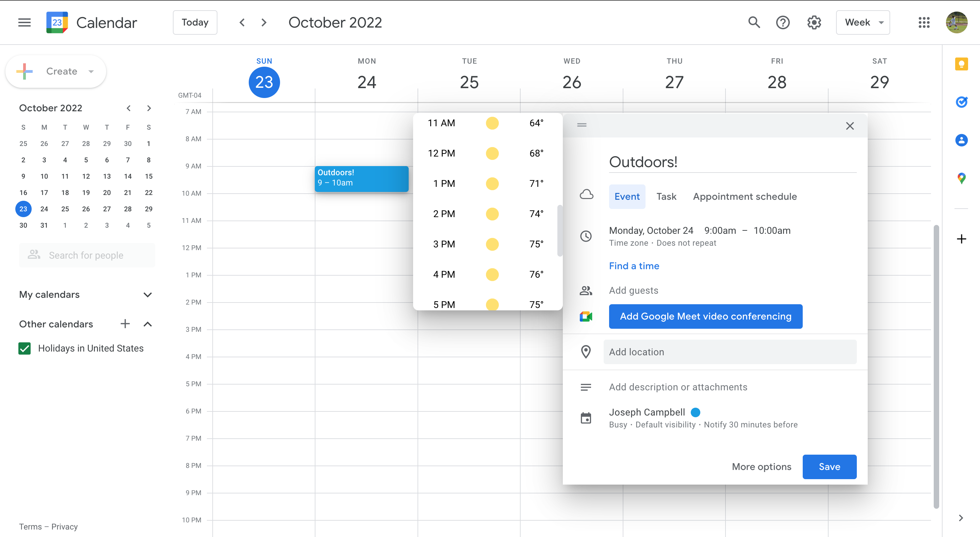
Task: Click the Add location field
Action: (x=730, y=352)
